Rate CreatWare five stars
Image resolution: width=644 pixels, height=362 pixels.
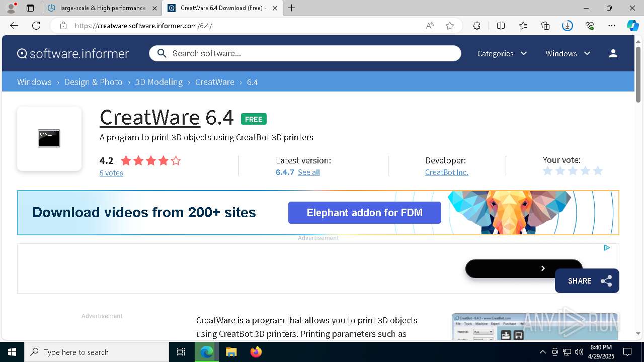(598, 171)
